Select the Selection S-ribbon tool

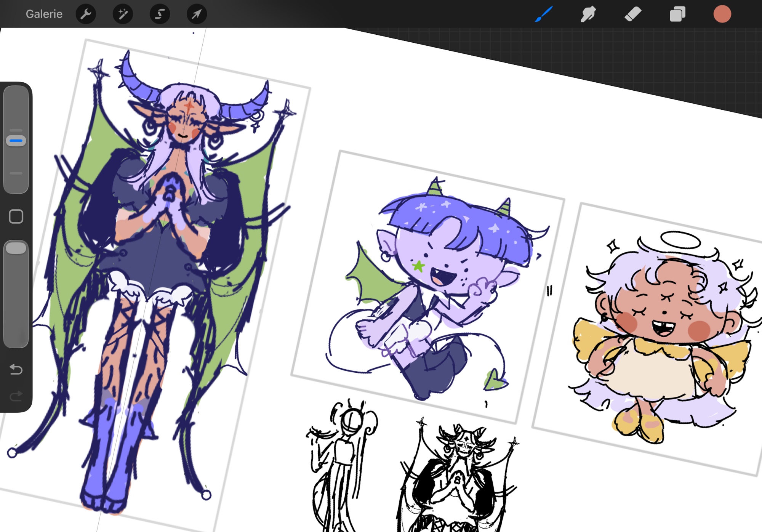(x=160, y=14)
